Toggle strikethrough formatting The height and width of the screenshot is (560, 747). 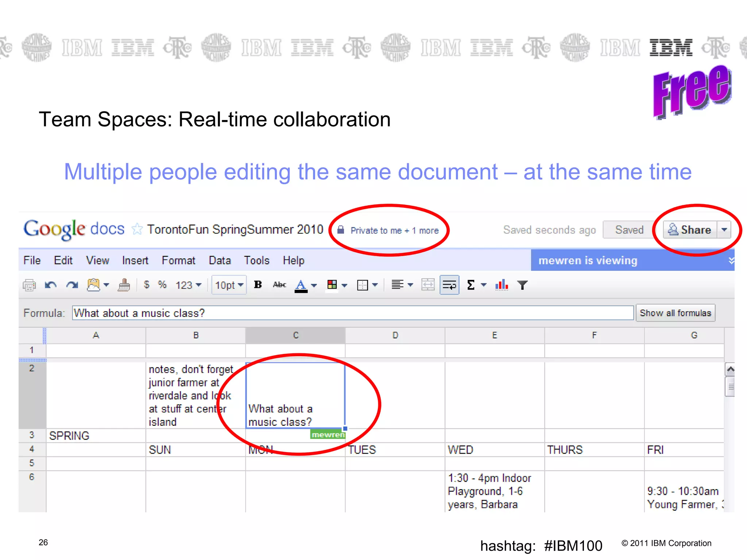pos(279,285)
